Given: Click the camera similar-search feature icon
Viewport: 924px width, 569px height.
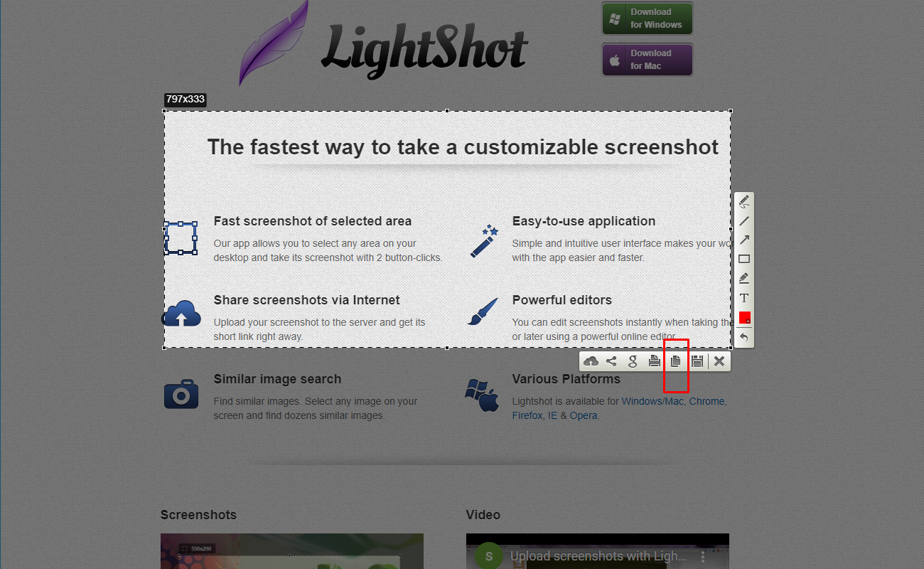Looking at the screenshot, I should tap(181, 393).
